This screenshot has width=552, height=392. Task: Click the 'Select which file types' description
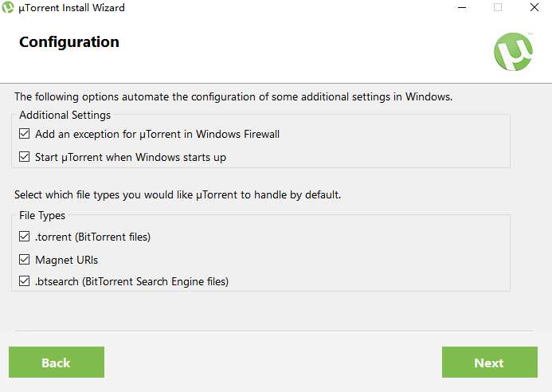point(178,194)
